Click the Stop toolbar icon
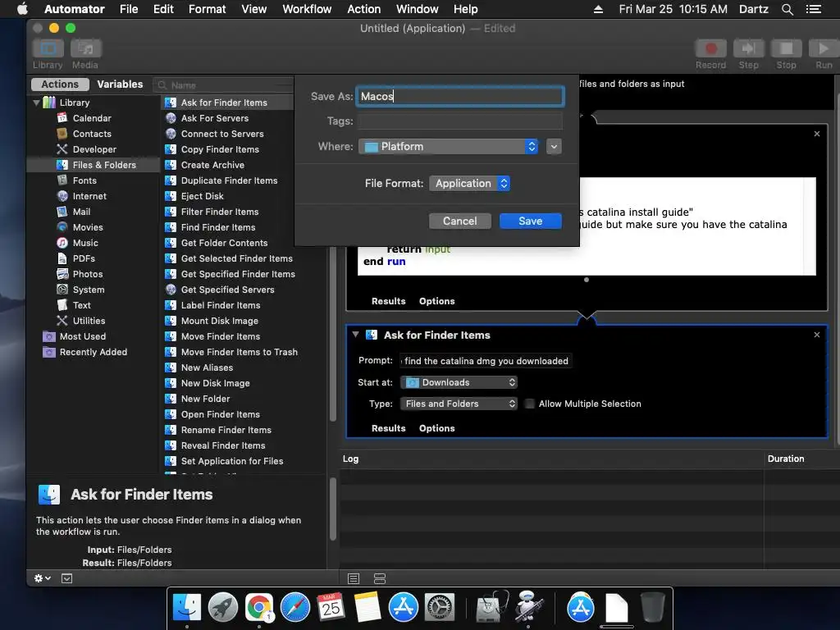This screenshot has width=840, height=630. (x=786, y=48)
